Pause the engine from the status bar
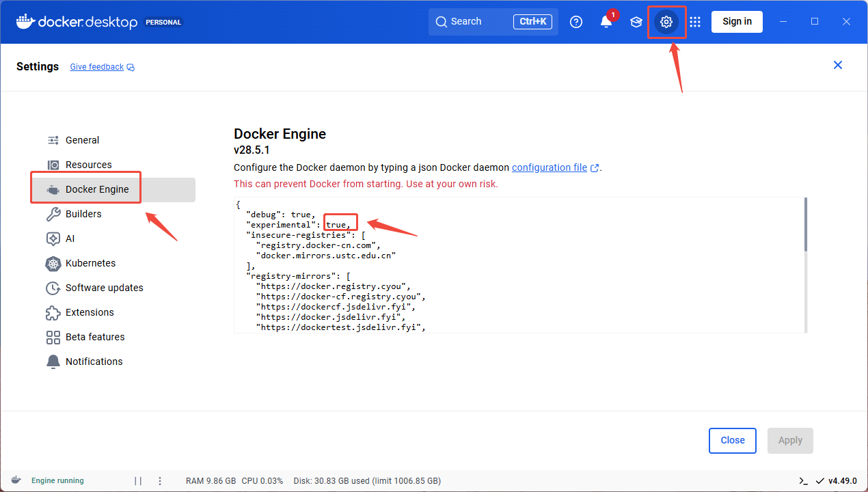Viewport: 868px width, 492px height. [138, 481]
